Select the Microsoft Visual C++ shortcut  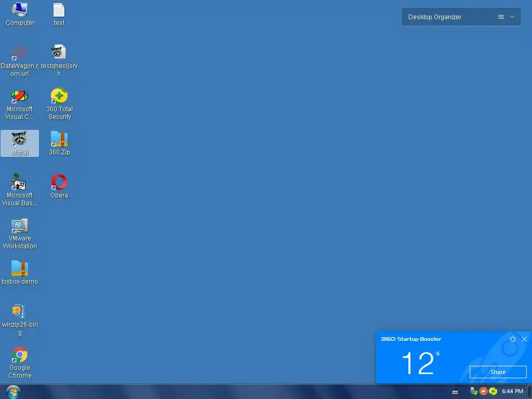pyautogui.click(x=19, y=104)
